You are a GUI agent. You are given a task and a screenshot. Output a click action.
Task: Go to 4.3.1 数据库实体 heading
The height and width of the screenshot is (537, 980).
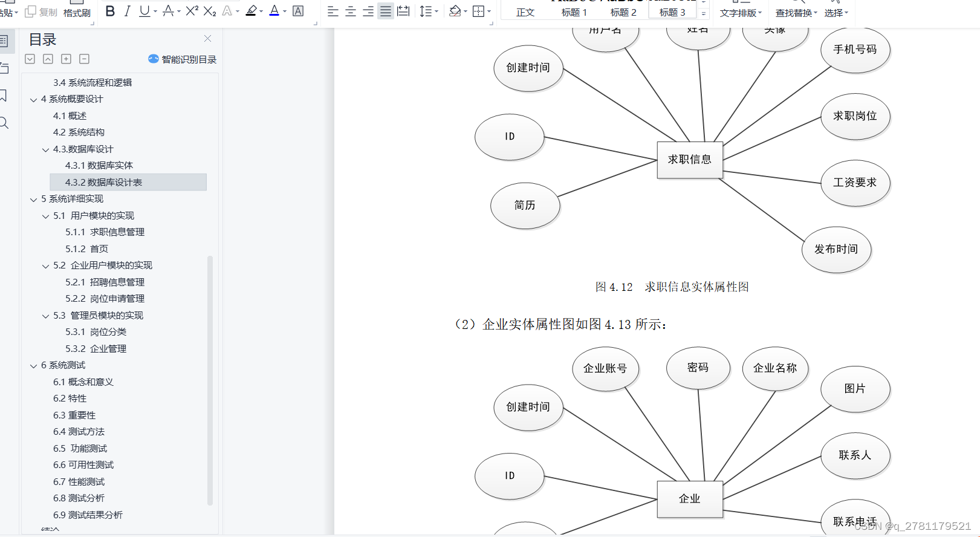(99, 165)
